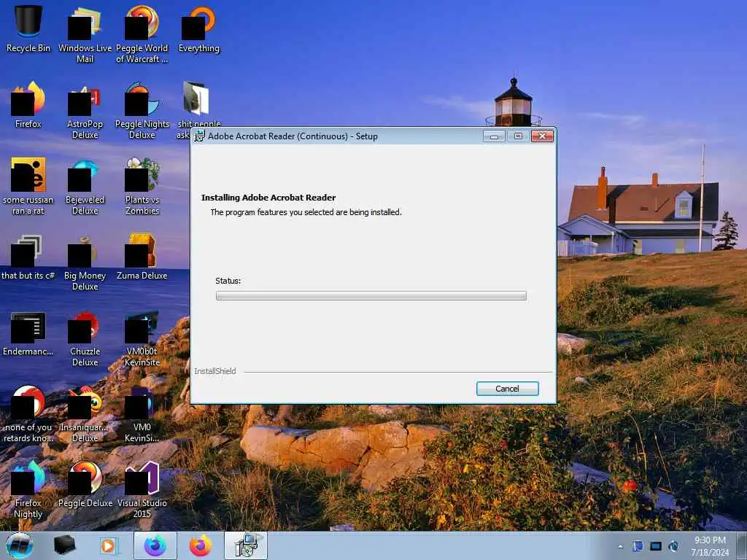Select the Insaniquar.. Deluxe desktop icon
This screenshot has height=560, width=747.
[85, 414]
